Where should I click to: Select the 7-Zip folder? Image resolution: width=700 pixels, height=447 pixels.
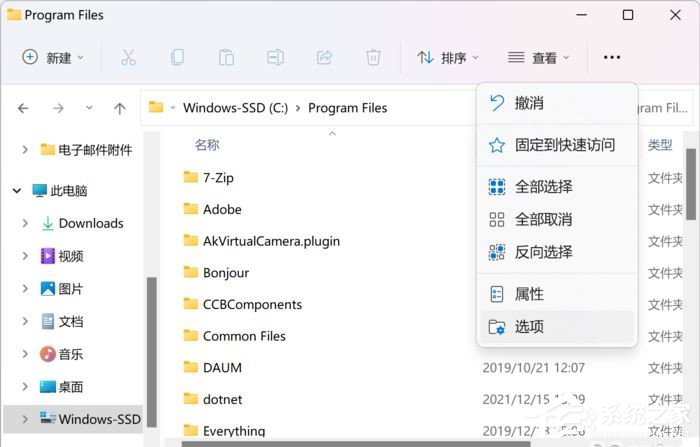coord(218,177)
